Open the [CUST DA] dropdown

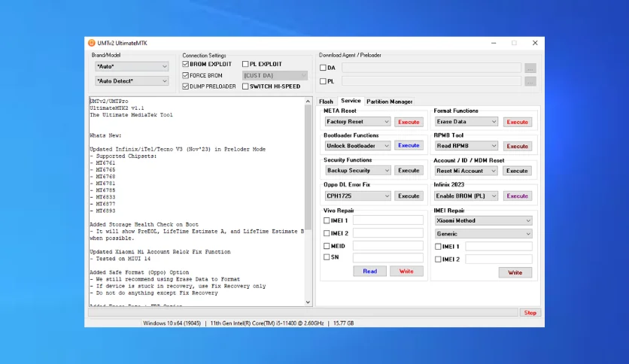(275, 75)
